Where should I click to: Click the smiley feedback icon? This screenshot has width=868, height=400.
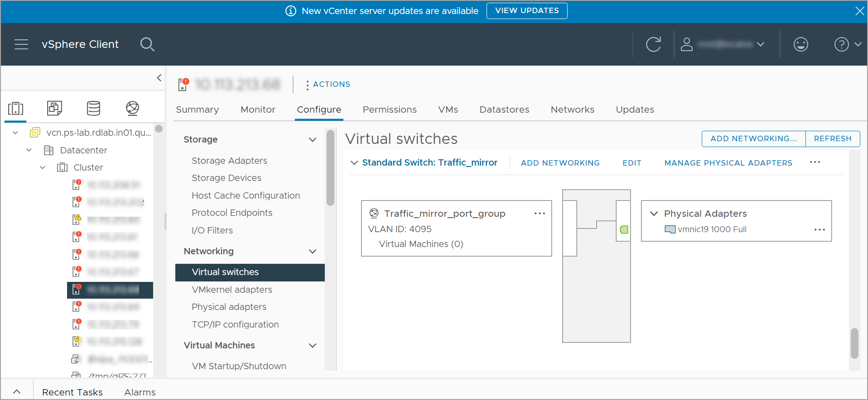coord(801,44)
